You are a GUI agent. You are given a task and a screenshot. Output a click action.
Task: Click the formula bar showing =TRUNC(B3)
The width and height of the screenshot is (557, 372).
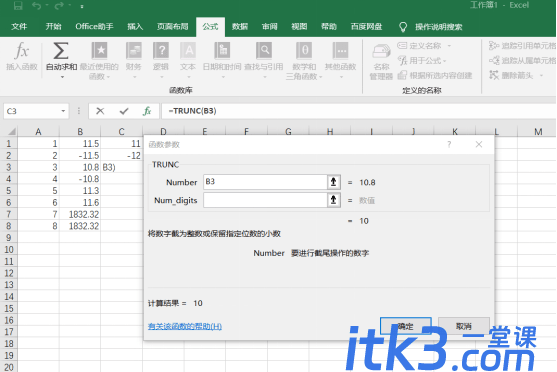click(x=359, y=111)
